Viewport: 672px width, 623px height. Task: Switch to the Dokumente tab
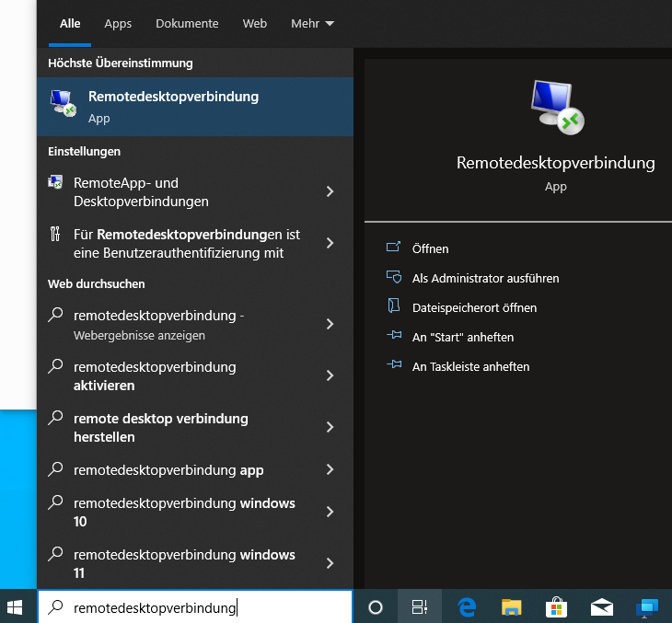(x=187, y=23)
